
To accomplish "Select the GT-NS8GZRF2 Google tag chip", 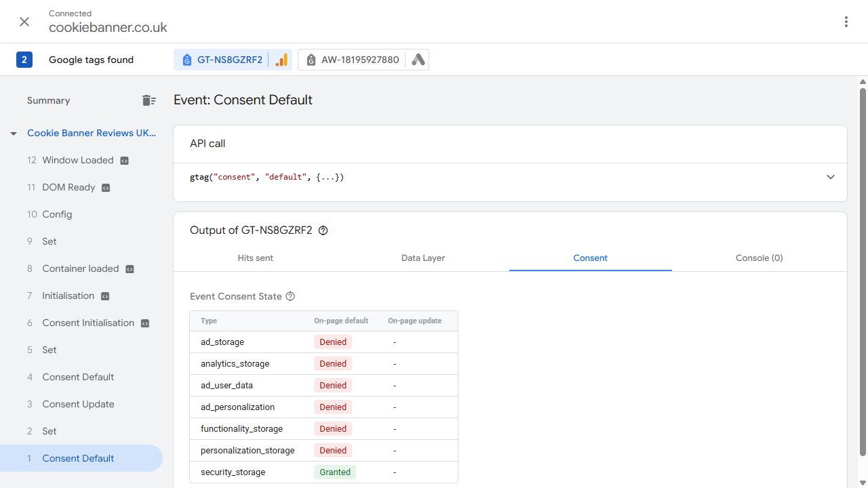I will [x=233, y=60].
